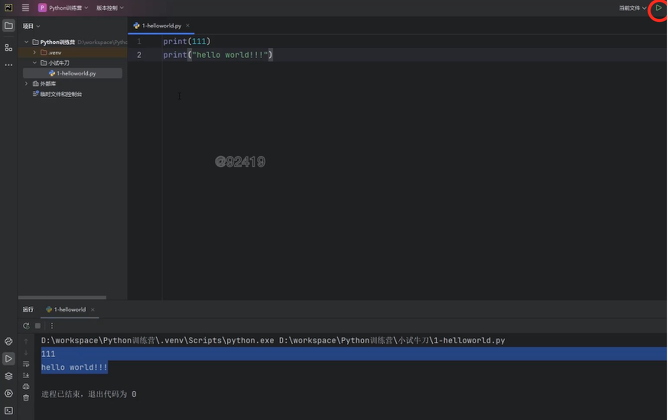Open Python Console layers icon
The image size is (668, 420).
pyautogui.click(x=9, y=376)
